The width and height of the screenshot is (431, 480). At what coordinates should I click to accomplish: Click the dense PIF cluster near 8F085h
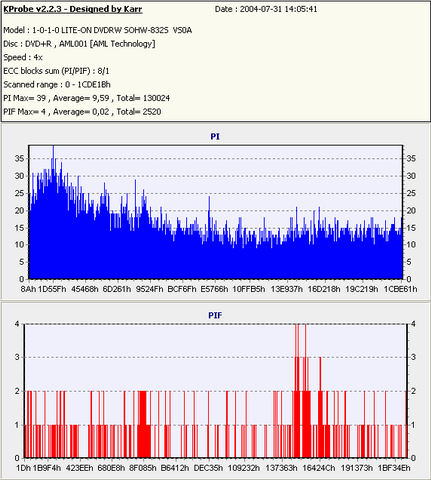coord(144,424)
